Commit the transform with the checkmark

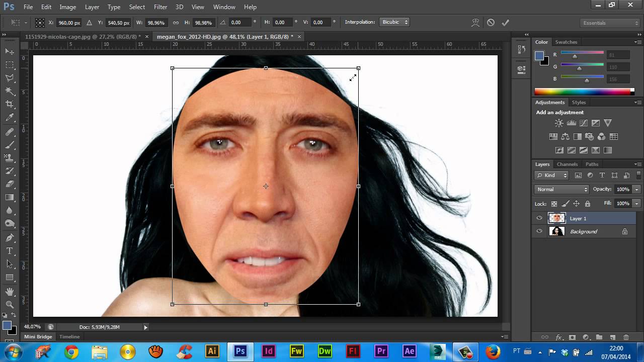click(506, 23)
